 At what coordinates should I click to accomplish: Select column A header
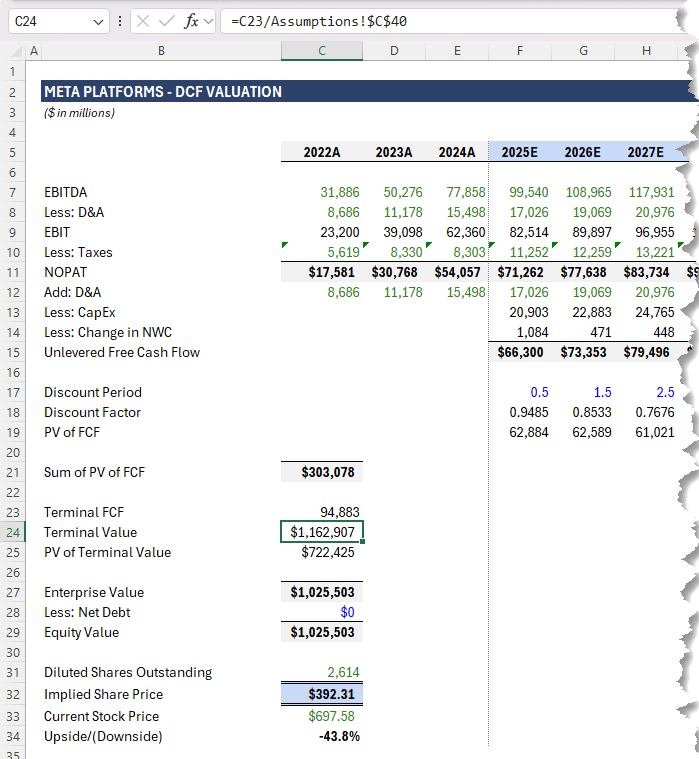(x=33, y=51)
